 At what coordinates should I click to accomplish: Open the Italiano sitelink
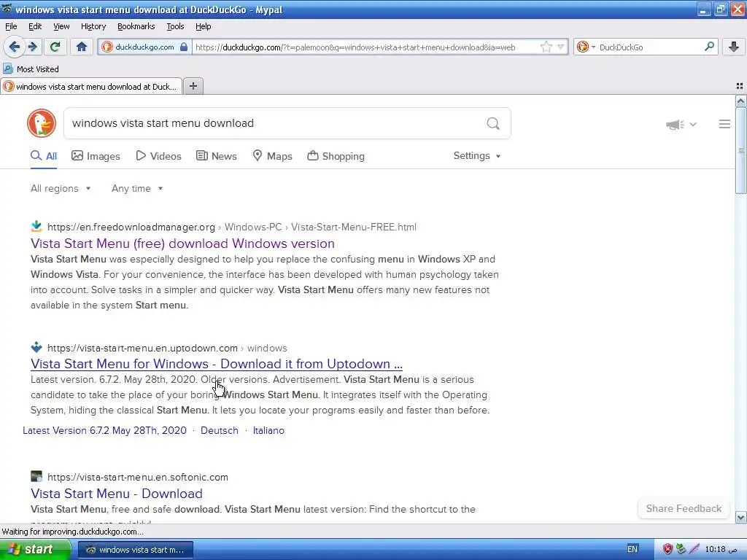[268, 430]
